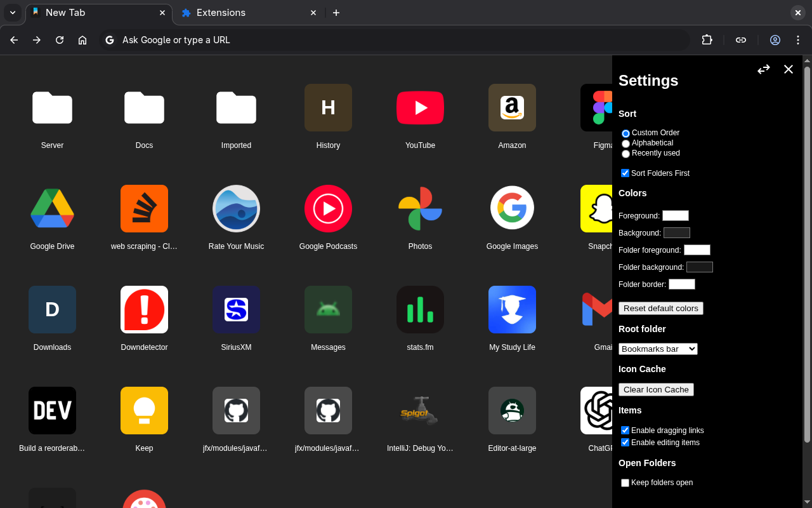The width and height of the screenshot is (812, 508).
Task: Open the Google Podcasts bookmark
Action: pos(328,209)
